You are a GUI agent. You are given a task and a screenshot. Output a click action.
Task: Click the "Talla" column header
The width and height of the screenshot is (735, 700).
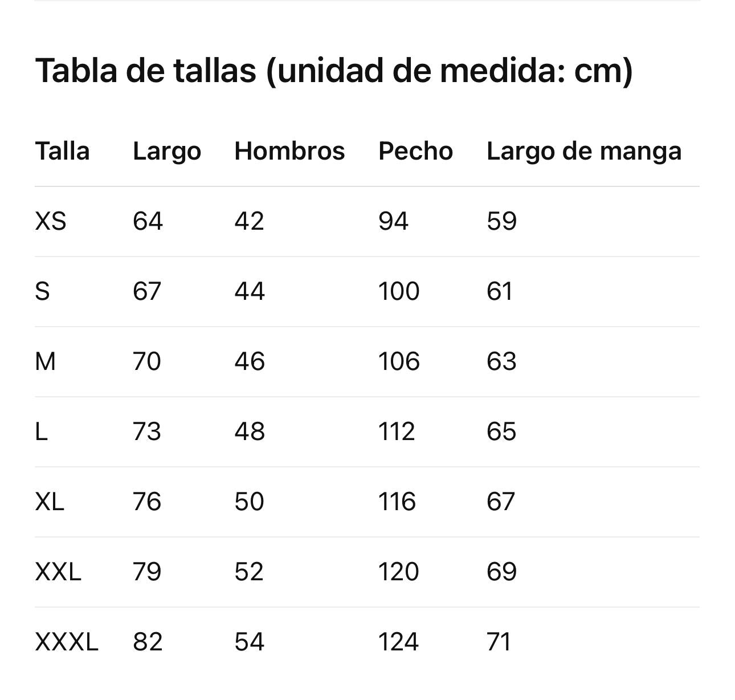tap(62, 152)
